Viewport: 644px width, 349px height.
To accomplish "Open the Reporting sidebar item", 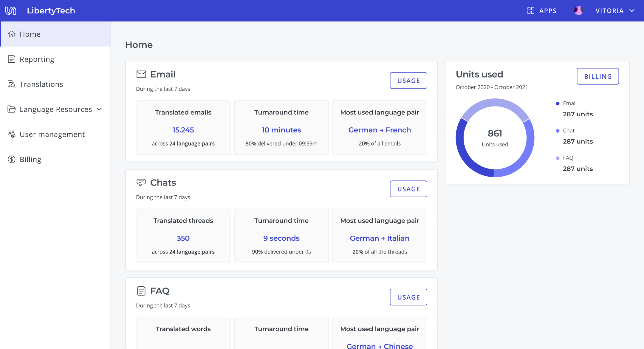I will (55, 59).
